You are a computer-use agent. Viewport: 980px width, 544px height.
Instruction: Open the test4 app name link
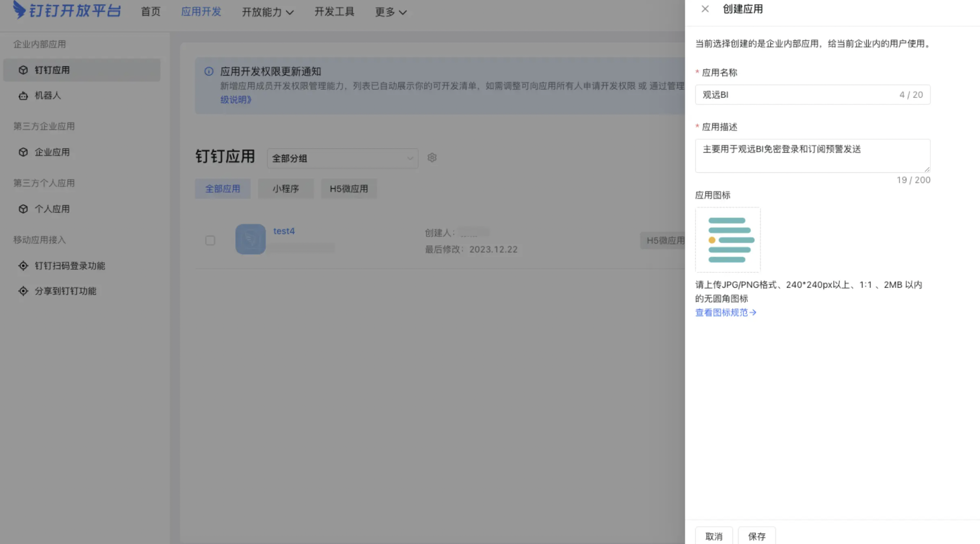[x=284, y=231]
